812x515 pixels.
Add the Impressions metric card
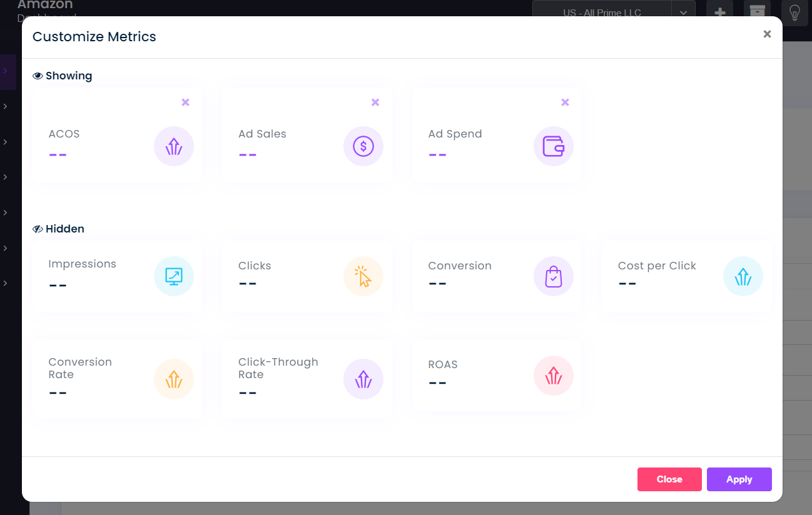pos(117,277)
